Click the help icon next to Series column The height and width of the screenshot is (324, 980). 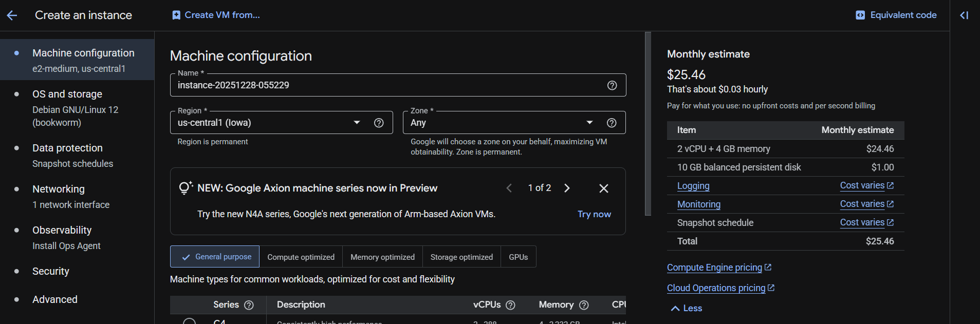click(x=249, y=305)
